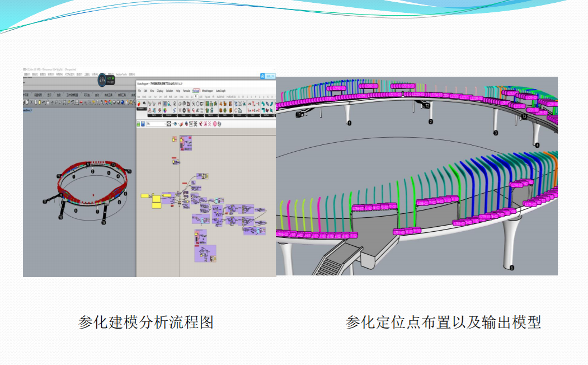The height and width of the screenshot is (365, 588).
Task: Expand the Mesh panel in Grasshopper ribbon
Action: click(225, 115)
